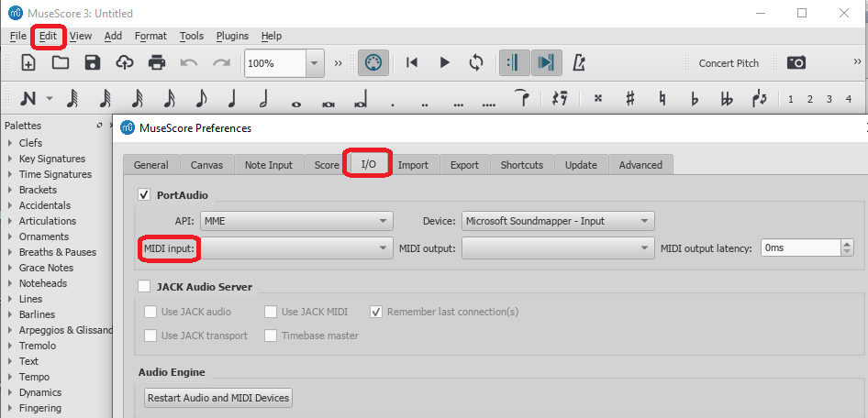
Task: Toggle note input mode N icon
Action: pos(28,98)
